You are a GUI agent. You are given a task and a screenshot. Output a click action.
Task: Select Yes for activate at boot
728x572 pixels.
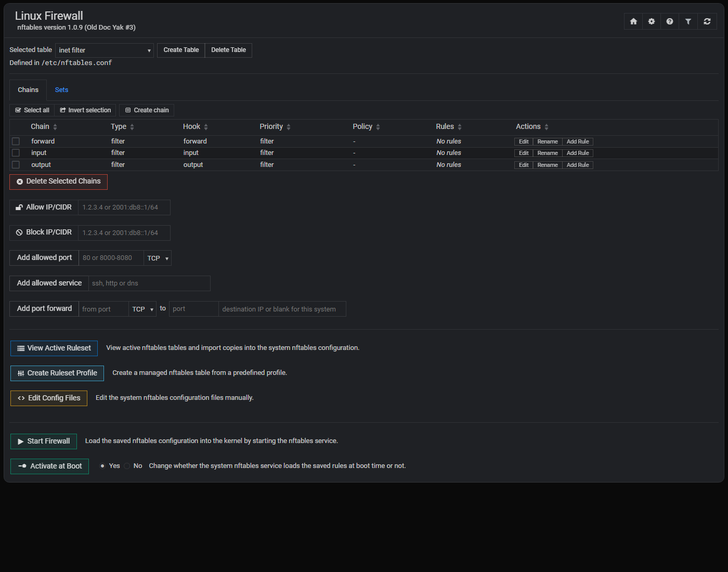tap(102, 466)
